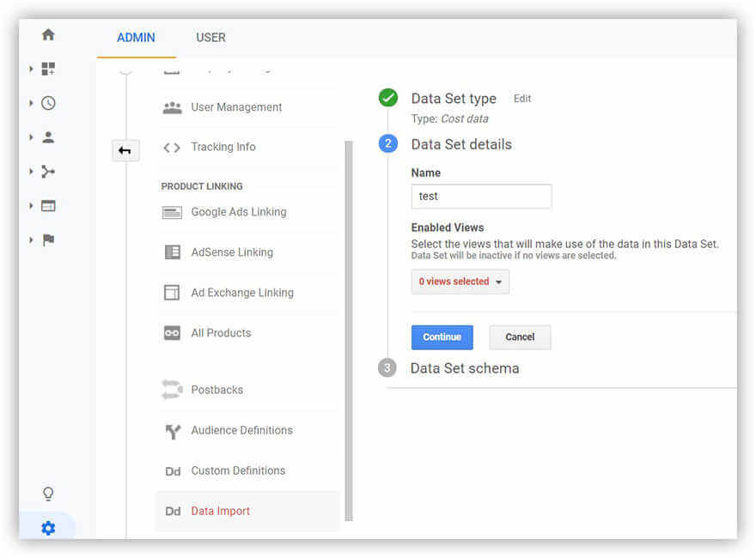This screenshot has width=756, height=558.
Task: Open the Acquisition branching icon
Action: tap(48, 172)
